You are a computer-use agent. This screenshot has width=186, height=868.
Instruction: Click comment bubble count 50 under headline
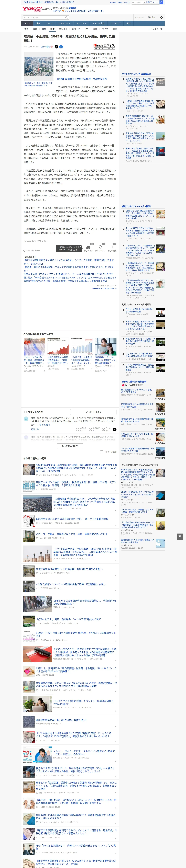point(43,47)
